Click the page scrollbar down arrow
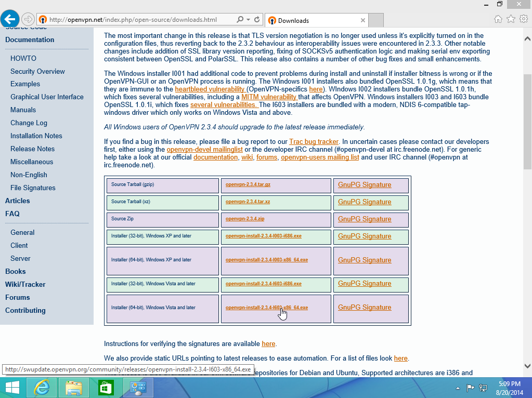The height and width of the screenshot is (398, 532). pyautogui.click(x=528, y=366)
